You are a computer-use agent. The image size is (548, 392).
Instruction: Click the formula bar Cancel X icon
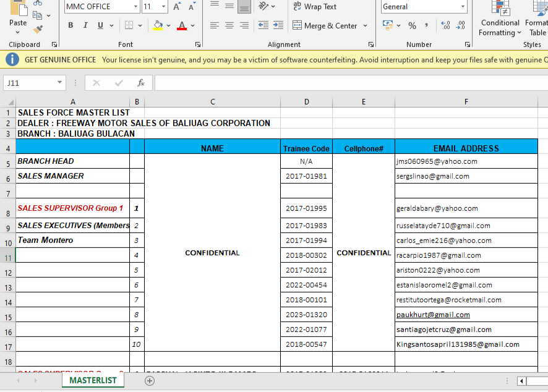pos(96,83)
